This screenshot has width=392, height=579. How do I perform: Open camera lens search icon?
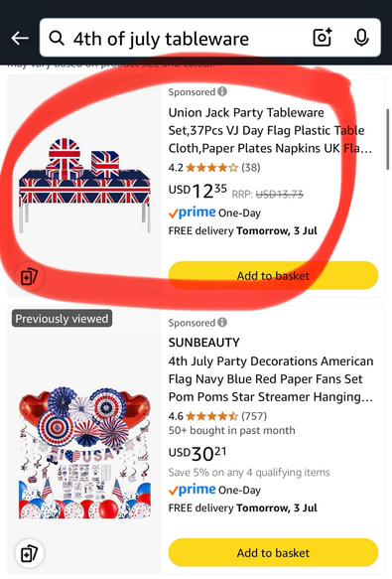click(322, 38)
